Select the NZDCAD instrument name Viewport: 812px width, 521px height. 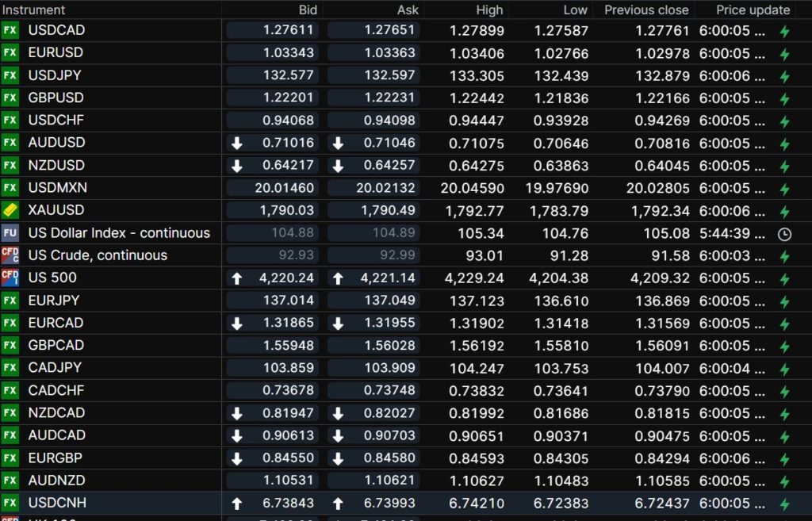coord(56,412)
